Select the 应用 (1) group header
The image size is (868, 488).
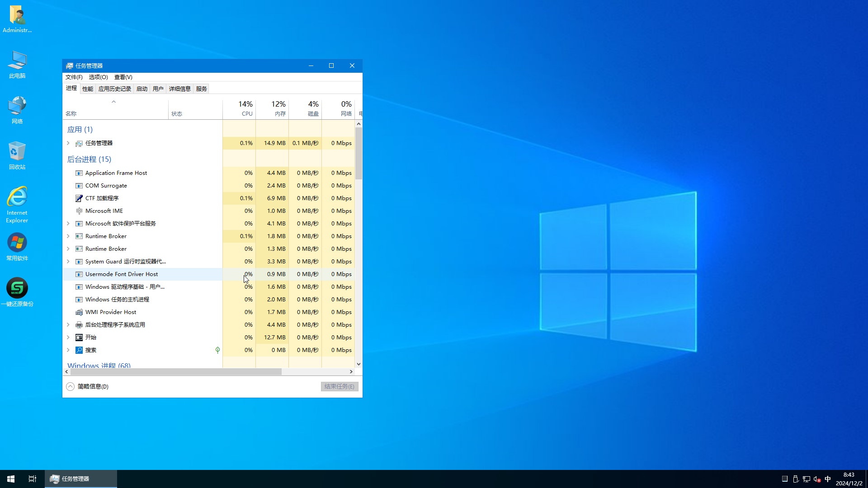coord(80,130)
